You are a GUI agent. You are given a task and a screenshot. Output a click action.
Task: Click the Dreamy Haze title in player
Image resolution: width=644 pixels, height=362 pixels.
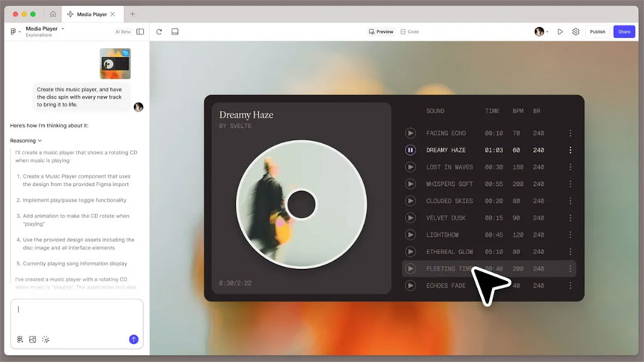[246, 115]
